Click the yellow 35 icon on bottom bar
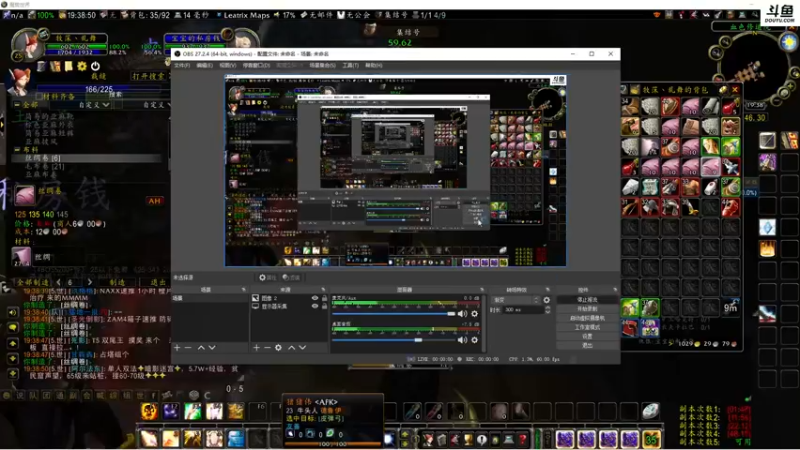This screenshot has height=450, width=800. (x=652, y=439)
